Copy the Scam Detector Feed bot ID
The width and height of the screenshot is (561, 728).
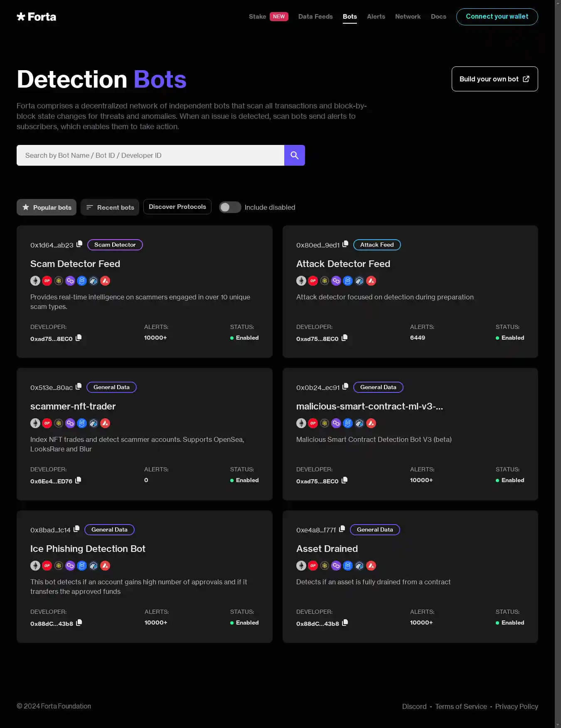tap(79, 244)
